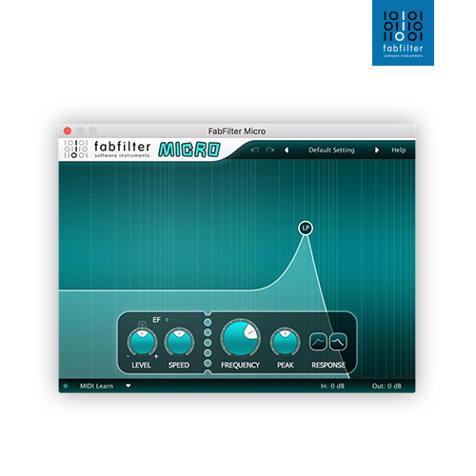Click the PEAK knob

coord(285,343)
